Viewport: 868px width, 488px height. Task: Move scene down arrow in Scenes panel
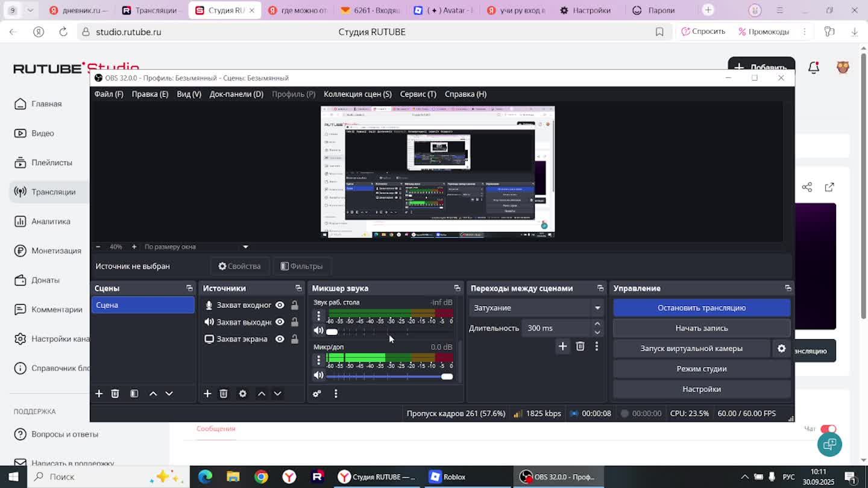pos(169,393)
